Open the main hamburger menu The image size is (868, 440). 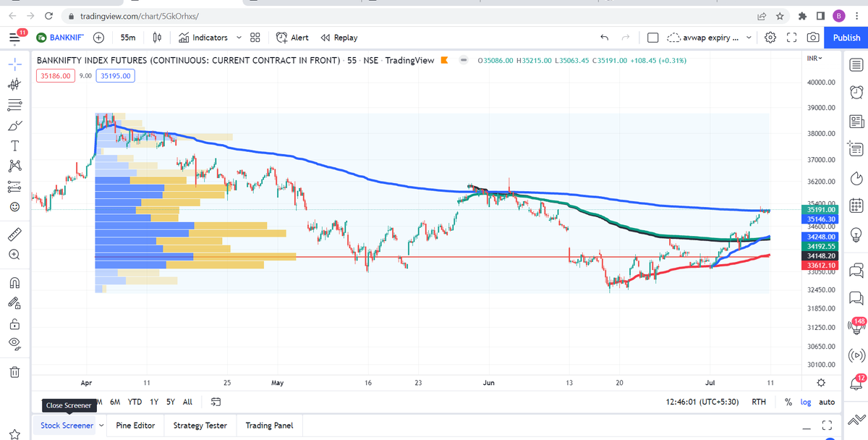14,38
